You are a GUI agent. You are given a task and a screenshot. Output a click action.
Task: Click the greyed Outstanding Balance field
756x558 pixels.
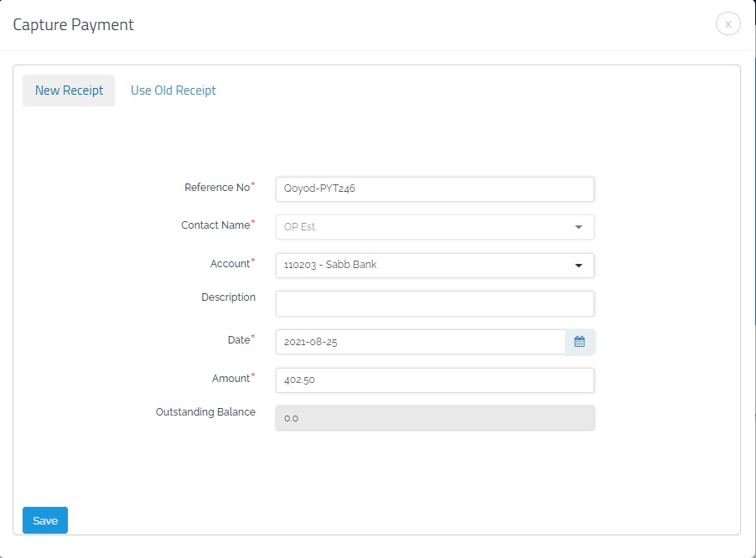[434, 418]
